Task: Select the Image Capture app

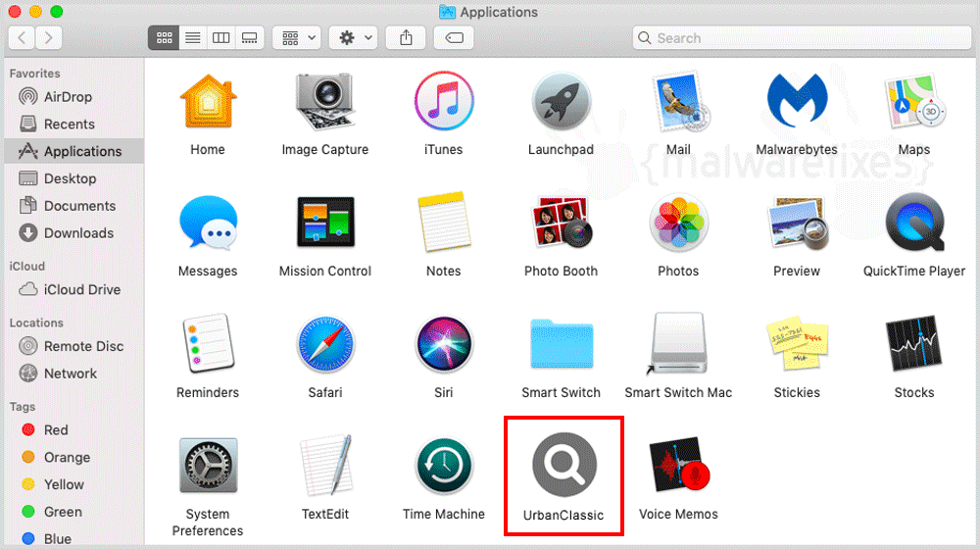Action: tap(325, 101)
